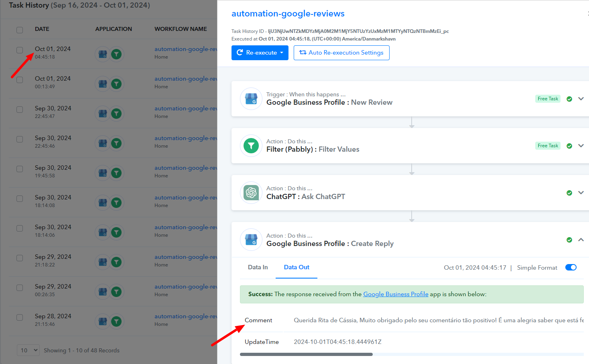Click the Filter icon in 22:45:47 row
The width and height of the screenshot is (589, 364).
(x=116, y=113)
